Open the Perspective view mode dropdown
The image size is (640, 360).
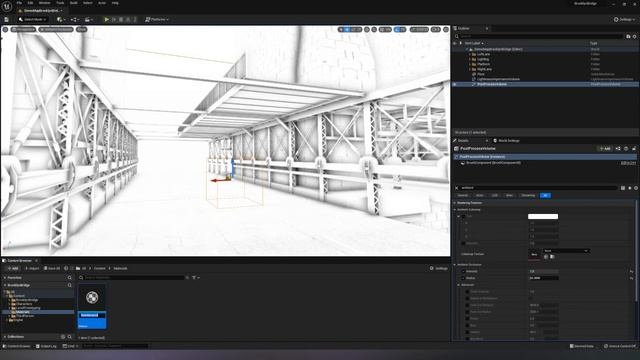click(x=24, y=29)
